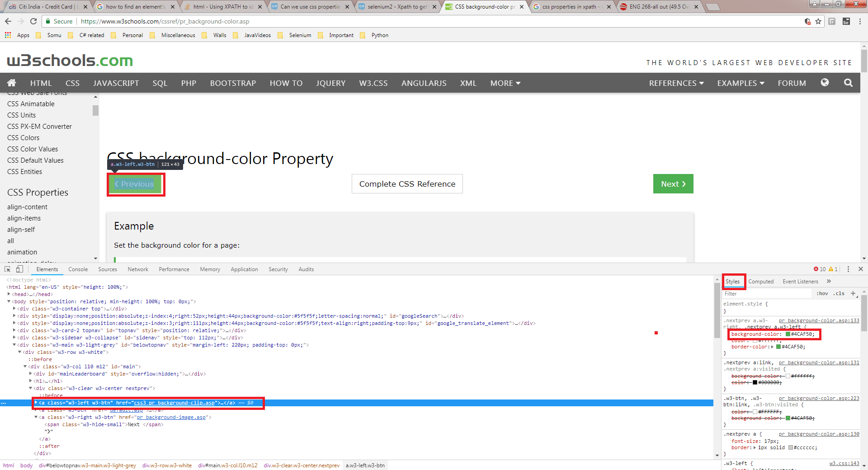868x470 pixels.
Task: Open the Chrome apps launcher in bookmarks bar
Action: 8,35
